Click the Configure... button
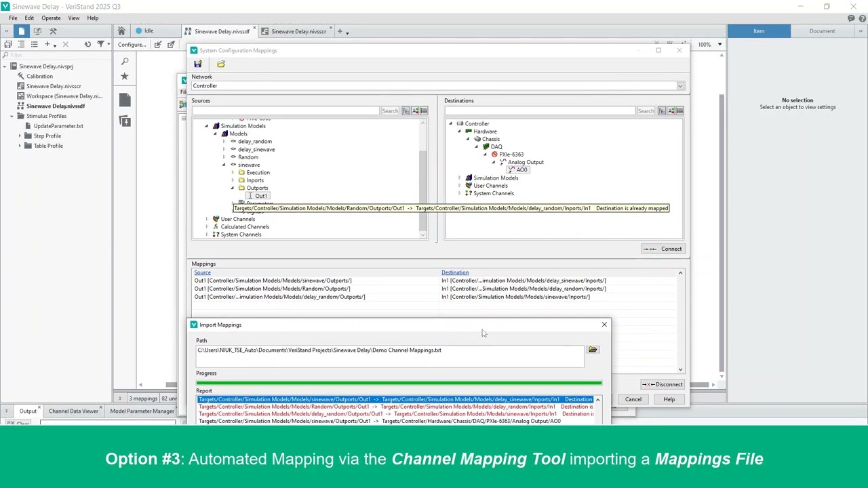Image resolution: width=868 pixels, height=488 pixels. (x=132, y=45)
